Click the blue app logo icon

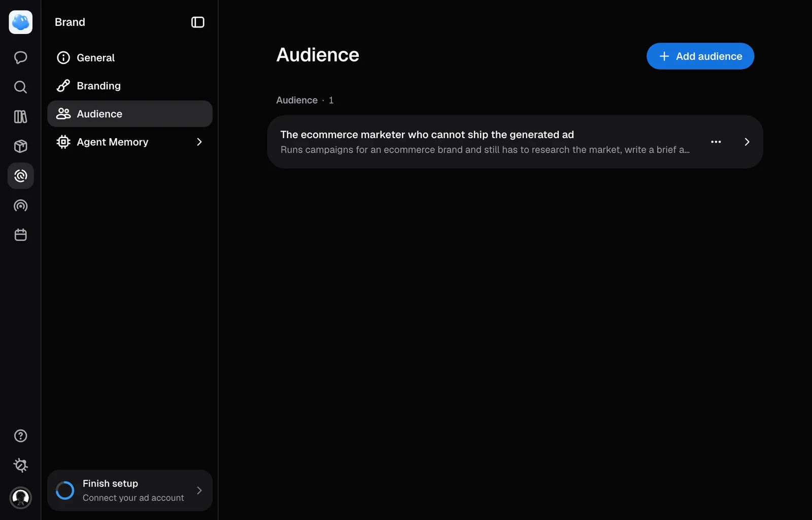(21, 22)
